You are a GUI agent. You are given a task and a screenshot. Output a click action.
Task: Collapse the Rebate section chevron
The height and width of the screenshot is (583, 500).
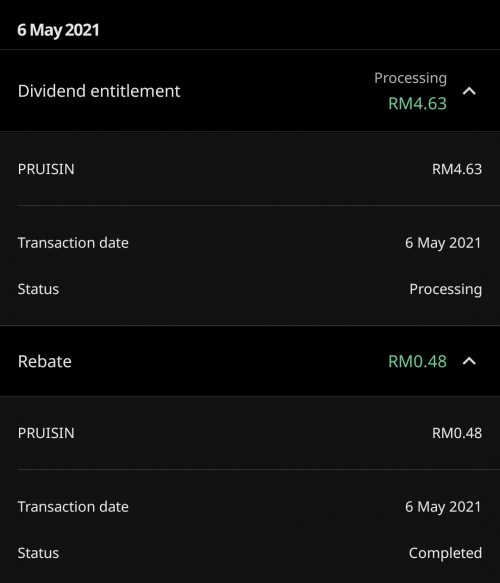click(x=469, y=361)
